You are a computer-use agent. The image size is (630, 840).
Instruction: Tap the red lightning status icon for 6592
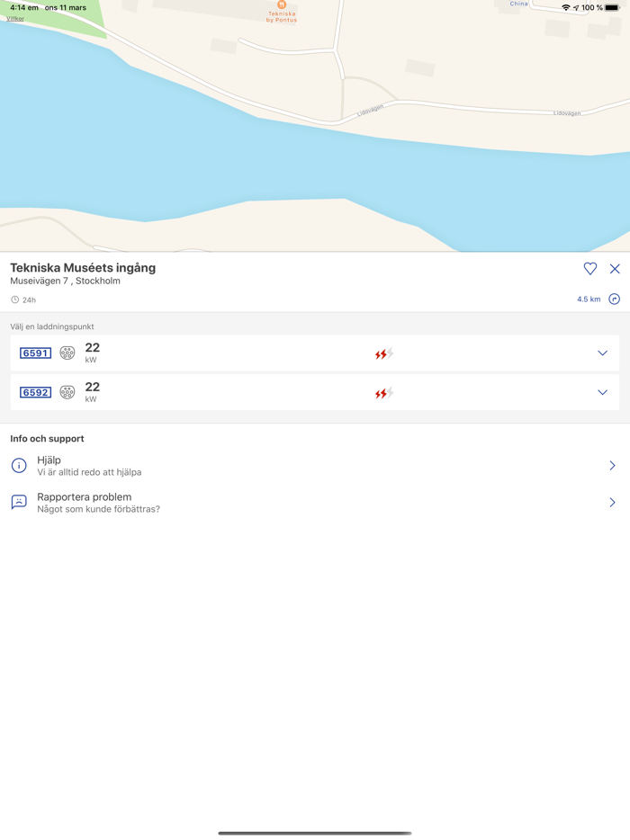[x=384, y=393]
